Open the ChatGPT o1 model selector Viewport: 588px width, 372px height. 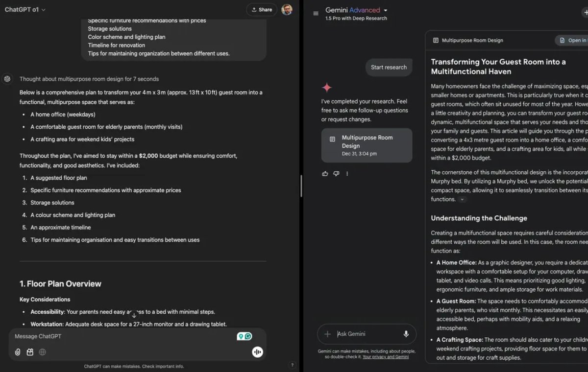[x=25, y=10]
